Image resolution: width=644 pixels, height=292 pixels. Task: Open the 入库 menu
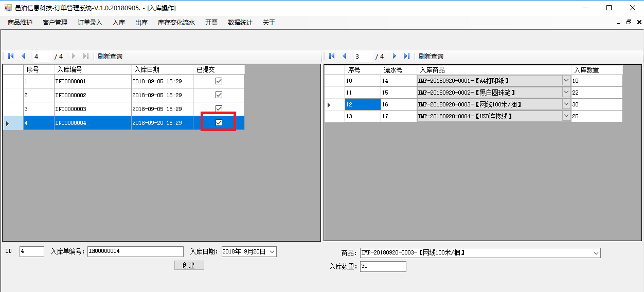[x=119, y=23]
